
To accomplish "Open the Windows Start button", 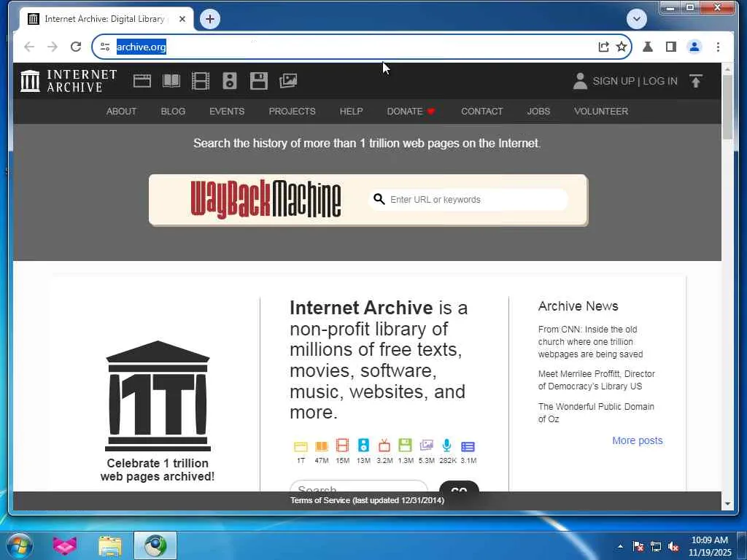I will click(19, 545).
